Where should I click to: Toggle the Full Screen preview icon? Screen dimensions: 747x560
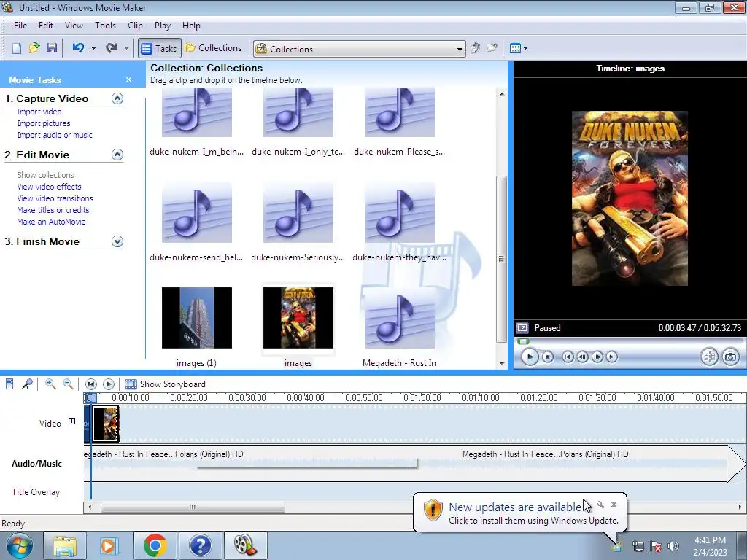click(522, 328)
